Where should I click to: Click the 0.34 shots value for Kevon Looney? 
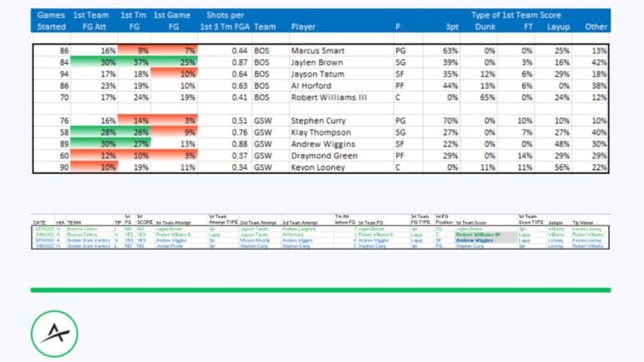click(240, 167)
